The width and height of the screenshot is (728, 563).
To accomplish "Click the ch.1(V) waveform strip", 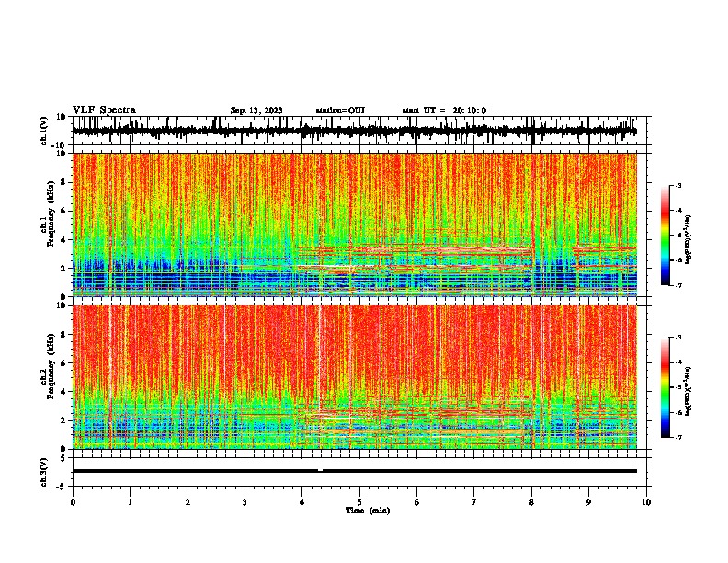I will 359,131.
